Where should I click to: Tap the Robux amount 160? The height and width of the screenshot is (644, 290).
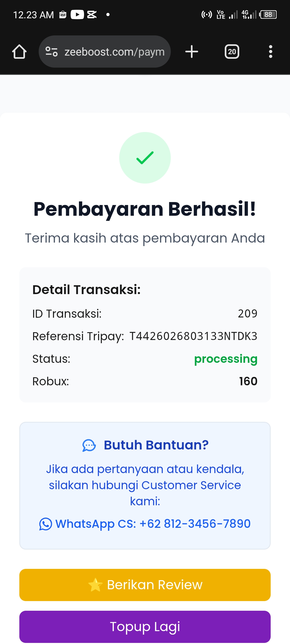pos(248,381)
